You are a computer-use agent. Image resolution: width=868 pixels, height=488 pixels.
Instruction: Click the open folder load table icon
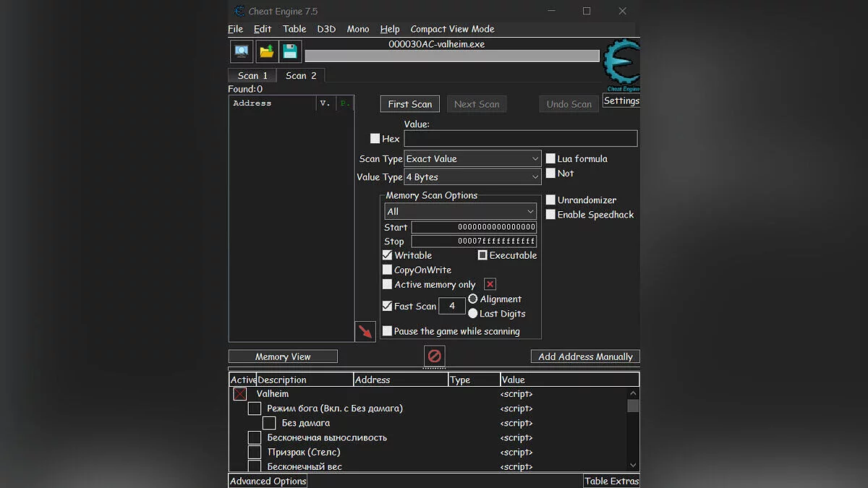point(267,51)
